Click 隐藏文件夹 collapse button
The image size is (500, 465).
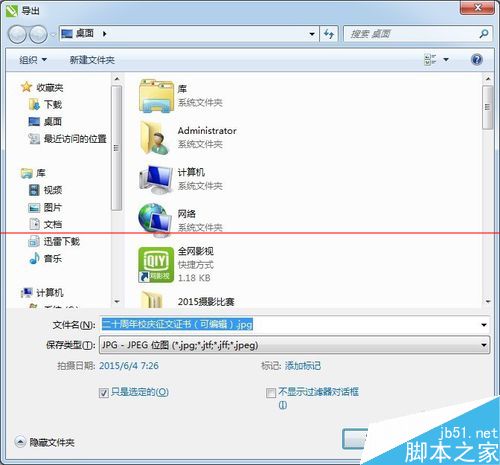[20, 442]
